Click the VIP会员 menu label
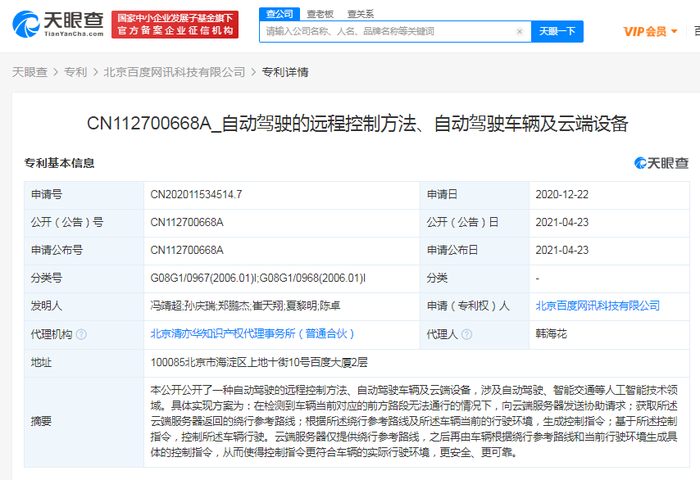The height and width of the screenshot is (480, 700). pos(645,32)
